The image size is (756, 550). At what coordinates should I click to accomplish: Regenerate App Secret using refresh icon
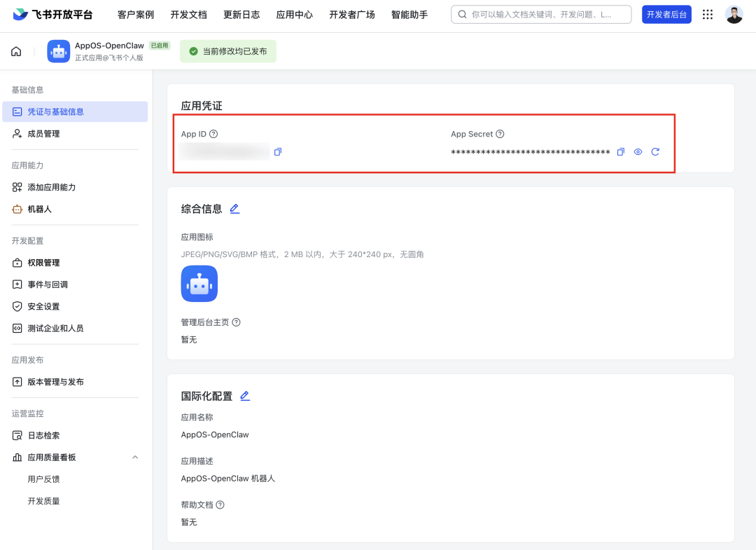655,151
